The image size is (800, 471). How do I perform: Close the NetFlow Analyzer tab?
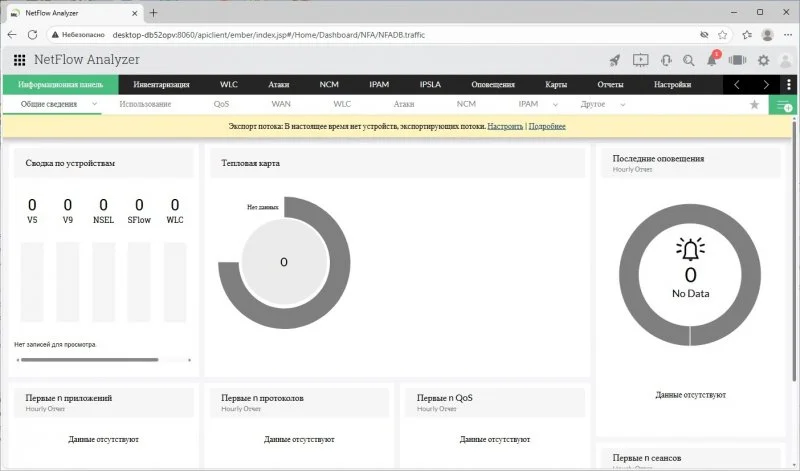[135, 13]
